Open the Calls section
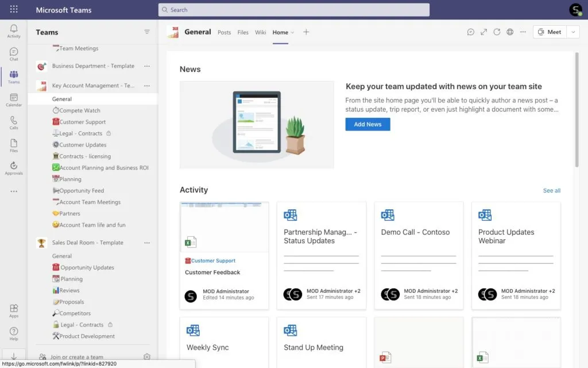 point(14,123)
